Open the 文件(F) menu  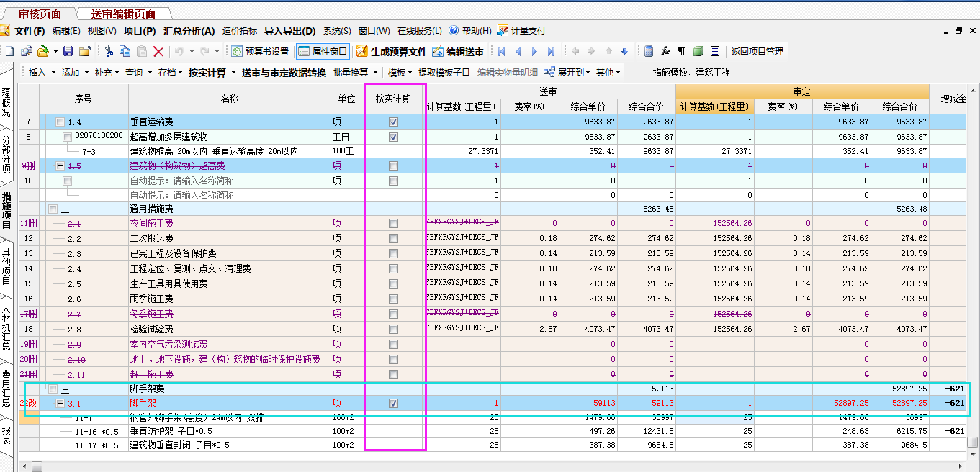point(30,31)
